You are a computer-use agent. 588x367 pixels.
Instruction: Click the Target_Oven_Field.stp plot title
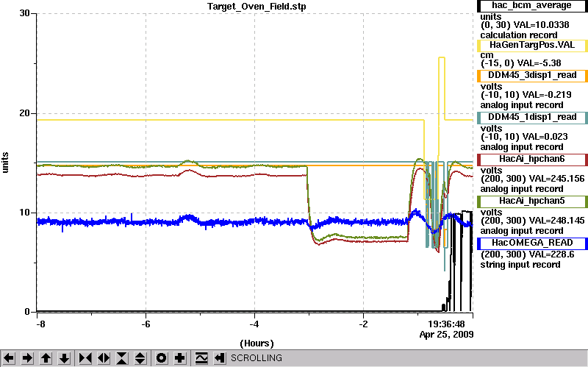click(x=257, y=7)
